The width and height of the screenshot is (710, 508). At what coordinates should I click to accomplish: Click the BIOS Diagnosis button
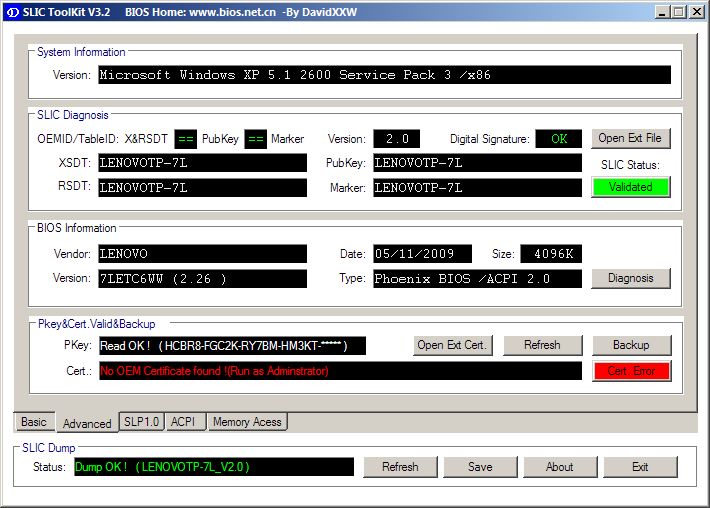pos(630,279)
